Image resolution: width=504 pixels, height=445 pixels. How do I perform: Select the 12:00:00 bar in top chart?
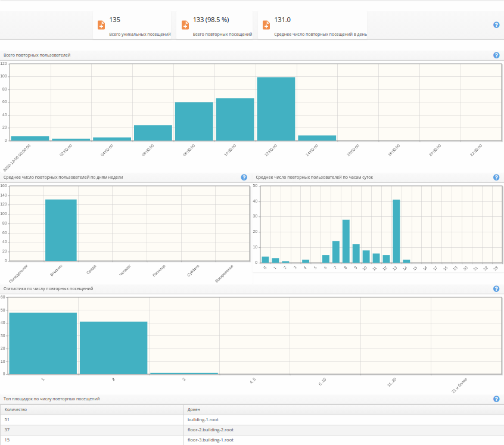276,108
